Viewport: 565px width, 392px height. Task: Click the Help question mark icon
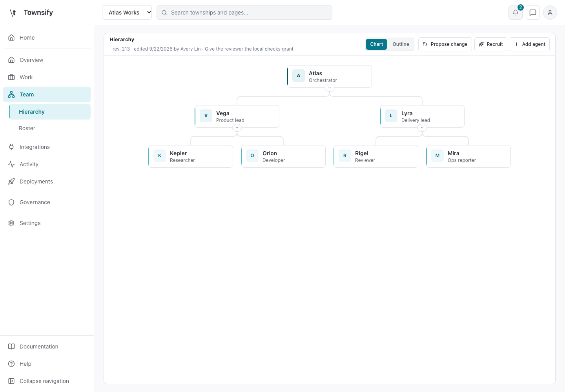click(11, 364)
